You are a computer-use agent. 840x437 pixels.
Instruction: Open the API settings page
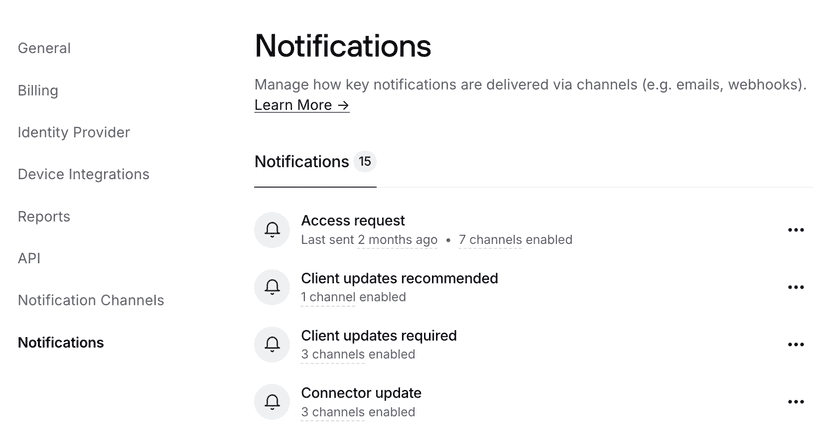(29, 258)
